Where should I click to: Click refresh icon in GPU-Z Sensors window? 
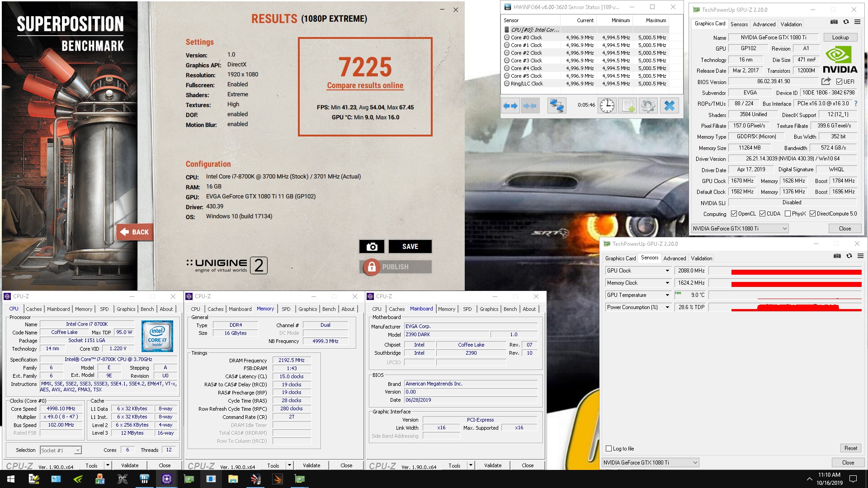coord(849,256)
